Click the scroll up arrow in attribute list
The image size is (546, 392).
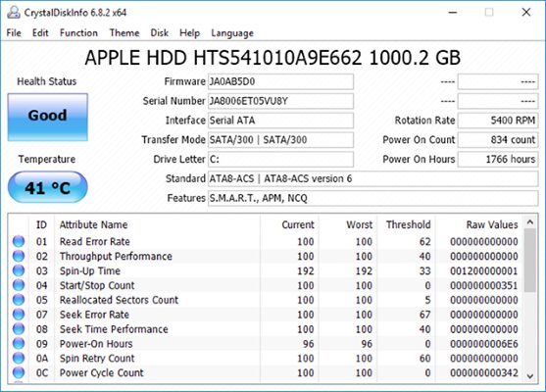coord(530,222)
